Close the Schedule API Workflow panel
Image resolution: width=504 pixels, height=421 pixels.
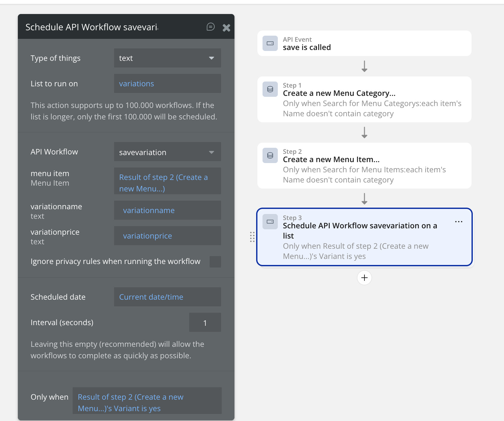226,28
